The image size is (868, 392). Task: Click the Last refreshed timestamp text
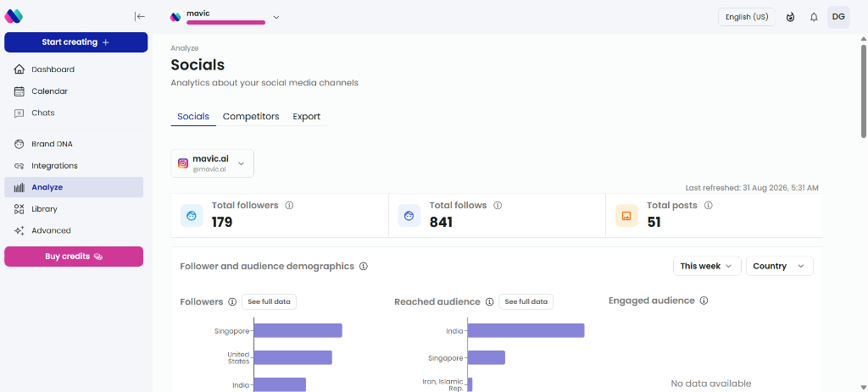[752, 188]
